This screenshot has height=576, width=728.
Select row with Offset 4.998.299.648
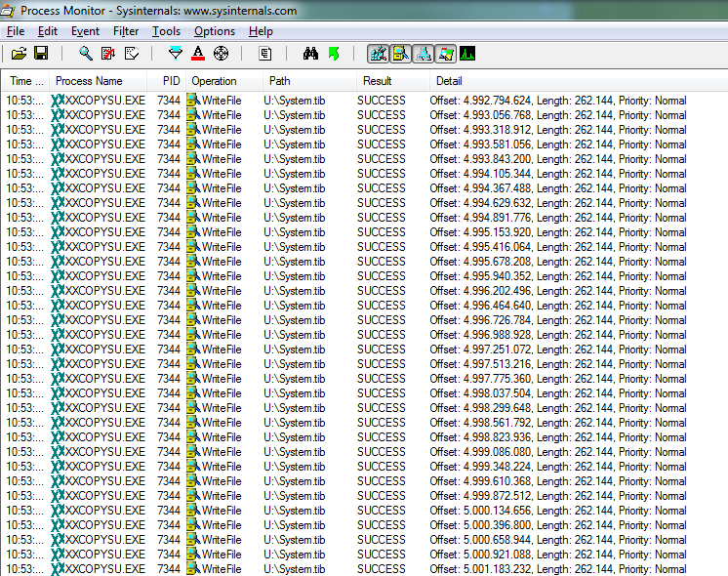364,408
